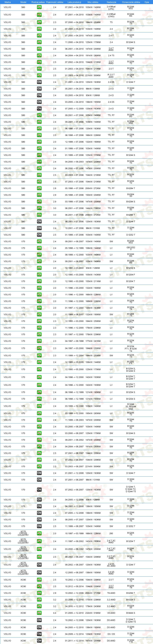Click the Moc silnika column header
This screenshot has width=153, height=644.
(x=93, y=2)
